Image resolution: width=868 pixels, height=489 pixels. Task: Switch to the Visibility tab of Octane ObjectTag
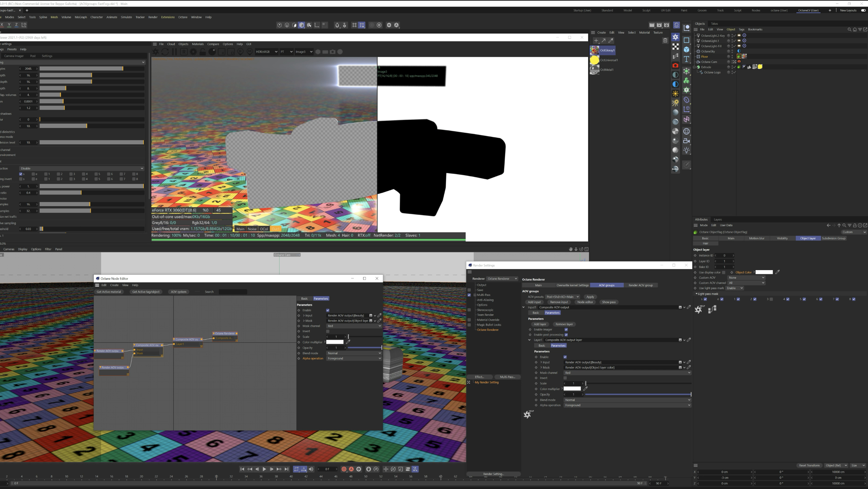(x=782, y=238)
